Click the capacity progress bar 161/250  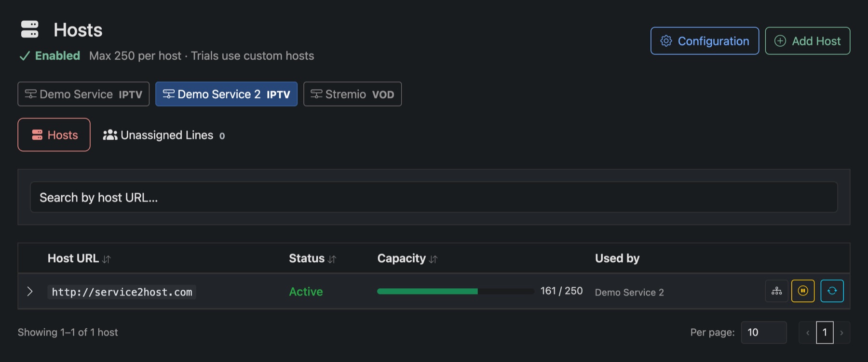coord(456,291)
